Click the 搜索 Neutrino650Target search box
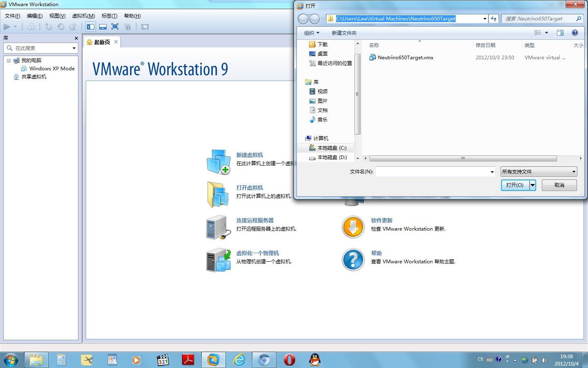This screenshot has width=588, height=368. point(542,19)
